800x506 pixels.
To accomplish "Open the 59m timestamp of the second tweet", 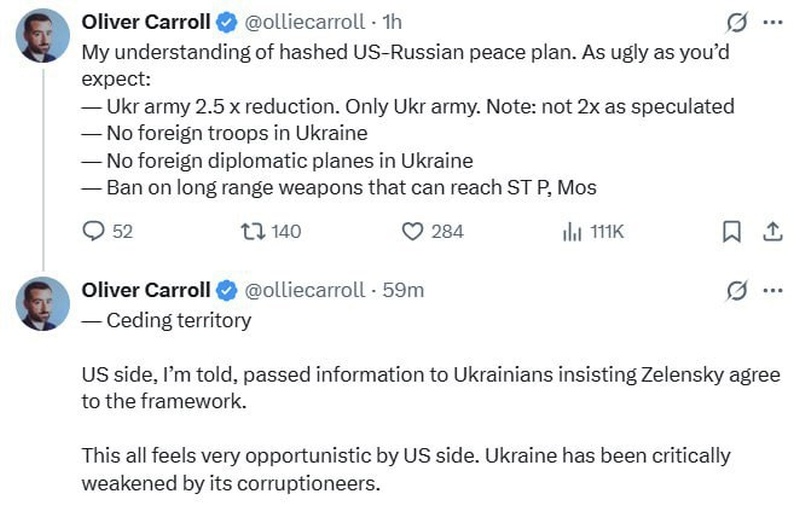I will [x=404, y=290].
